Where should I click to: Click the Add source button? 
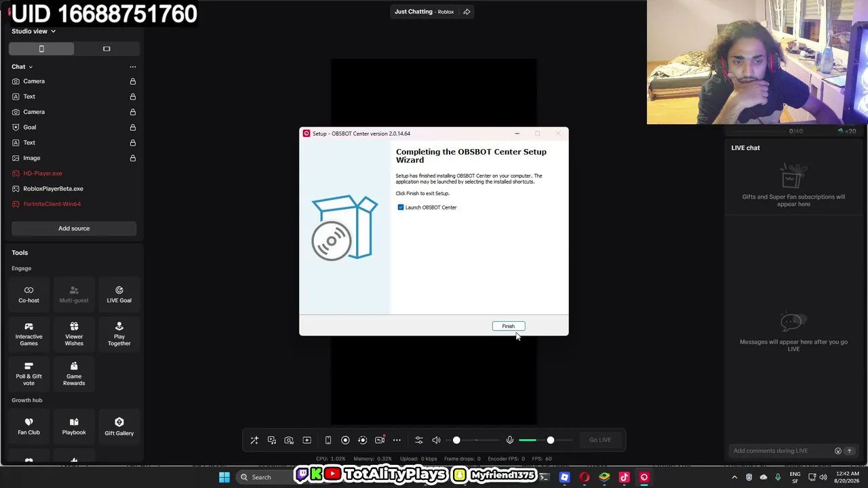(74, 228)
